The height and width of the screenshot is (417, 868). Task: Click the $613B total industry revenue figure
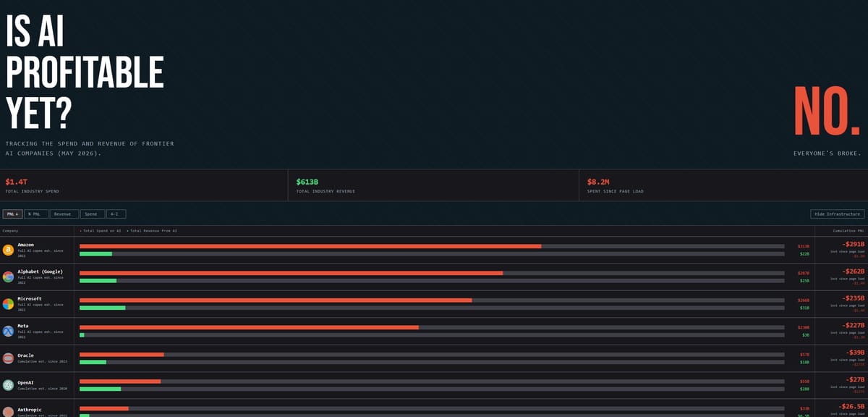[x=307, y=182]
